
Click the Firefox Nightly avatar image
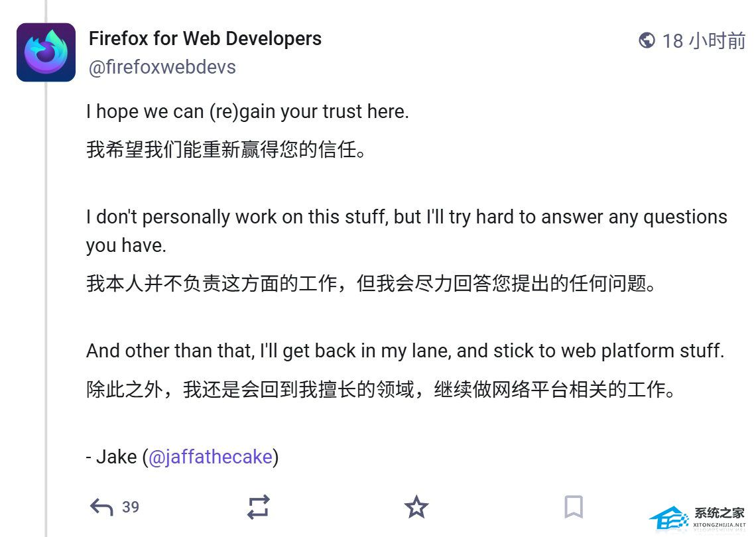coord(46,52)
